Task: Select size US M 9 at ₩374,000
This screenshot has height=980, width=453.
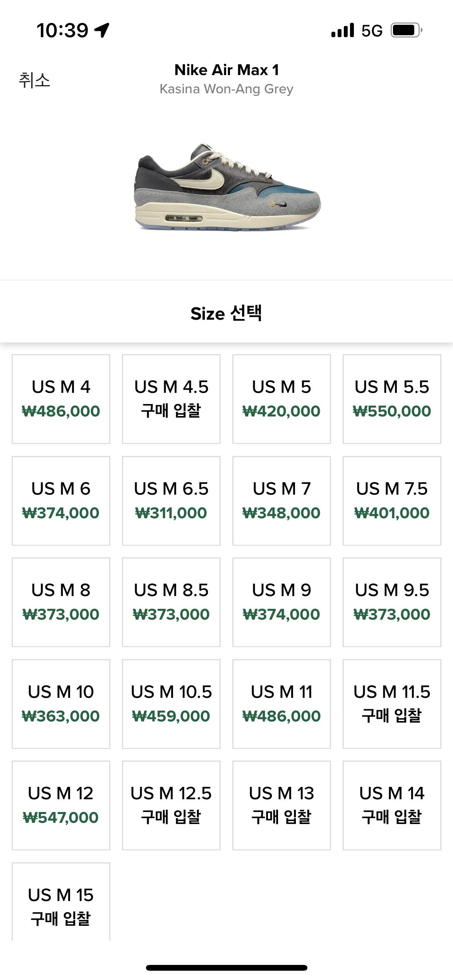Action: (x=281, y=602)
